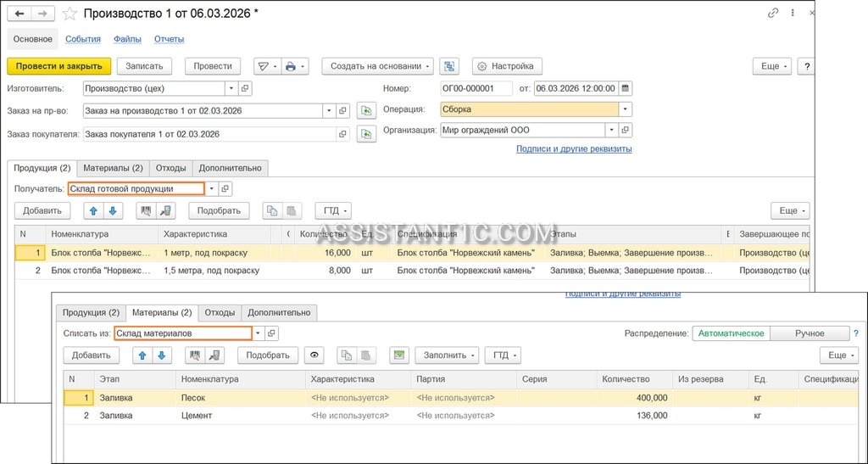Open Списать из warehouse record icon
The width and height of the screenshot is (868, 464).
pos(271,333)
